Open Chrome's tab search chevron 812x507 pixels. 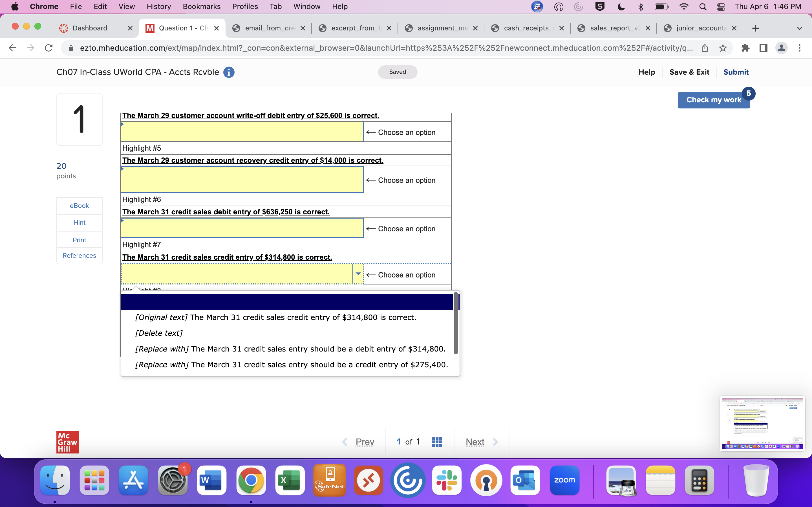pos(800,28)
